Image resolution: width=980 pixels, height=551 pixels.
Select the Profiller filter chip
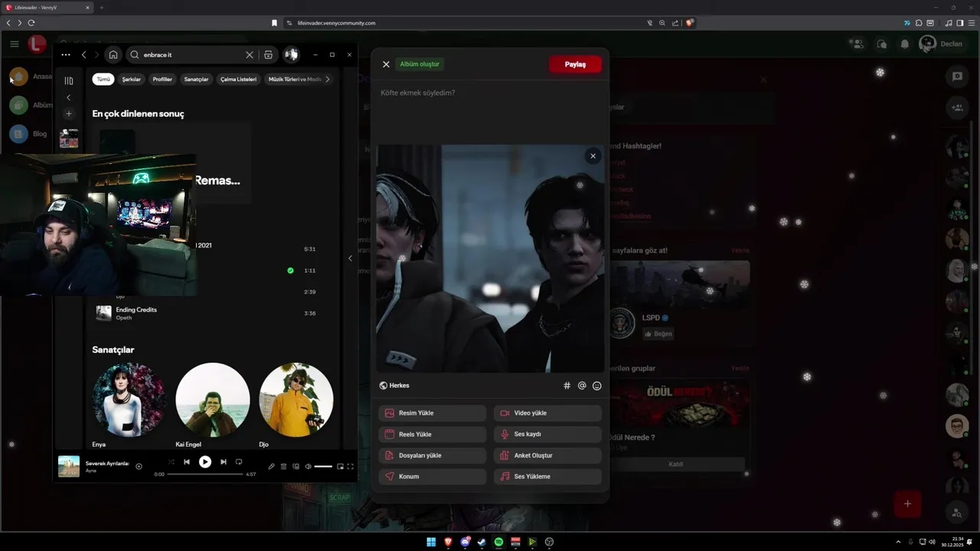(x=162, y=79)
